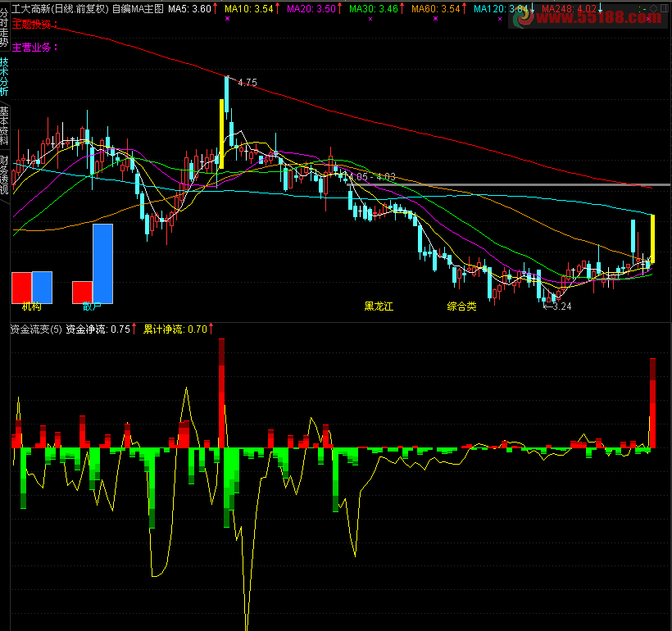Screen dimensions: 672x631
Task: Click the split-window icon at top right
Action: click(x=665, y=8)
